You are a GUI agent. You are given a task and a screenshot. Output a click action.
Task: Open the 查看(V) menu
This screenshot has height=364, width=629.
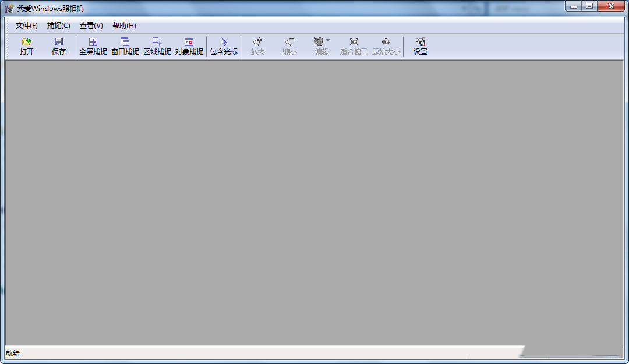(90, 26)
